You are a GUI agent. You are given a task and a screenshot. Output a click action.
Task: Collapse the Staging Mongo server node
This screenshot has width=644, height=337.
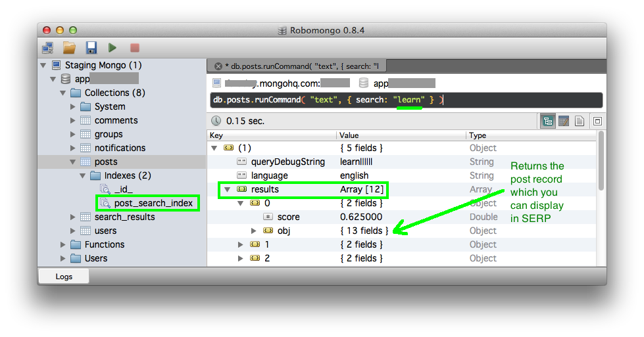click(43, 65)
